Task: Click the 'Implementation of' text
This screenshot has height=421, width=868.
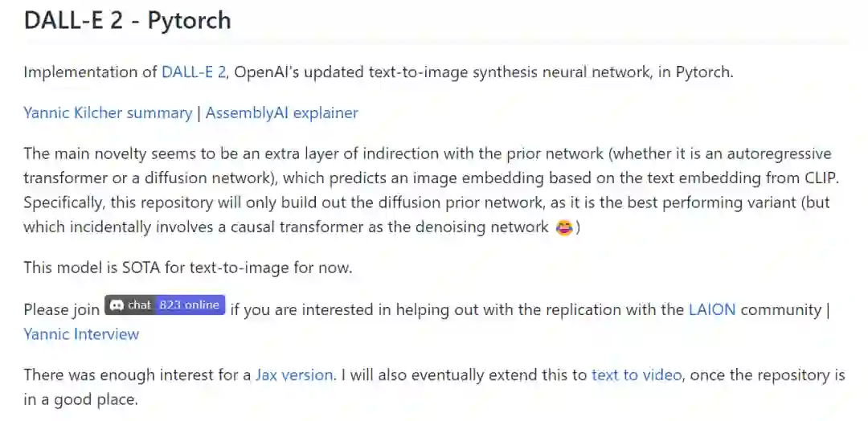Action: pyautogui.click(x=90, y=72)
